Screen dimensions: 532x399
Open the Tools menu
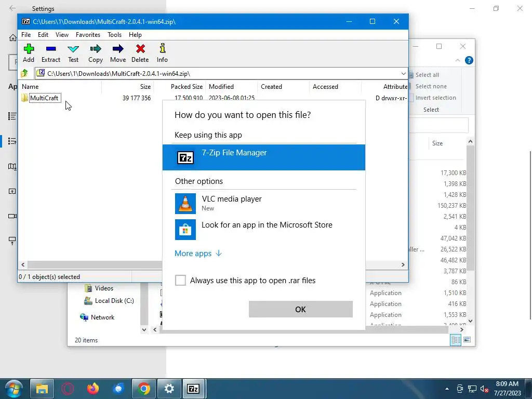tap(115, 35)
